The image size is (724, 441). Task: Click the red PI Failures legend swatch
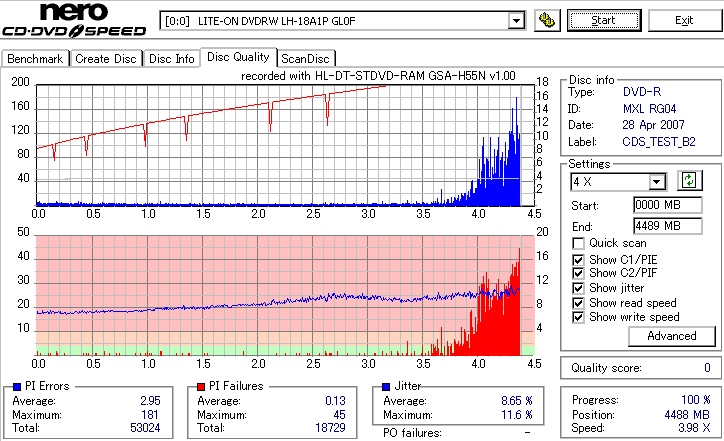[201, 387]
